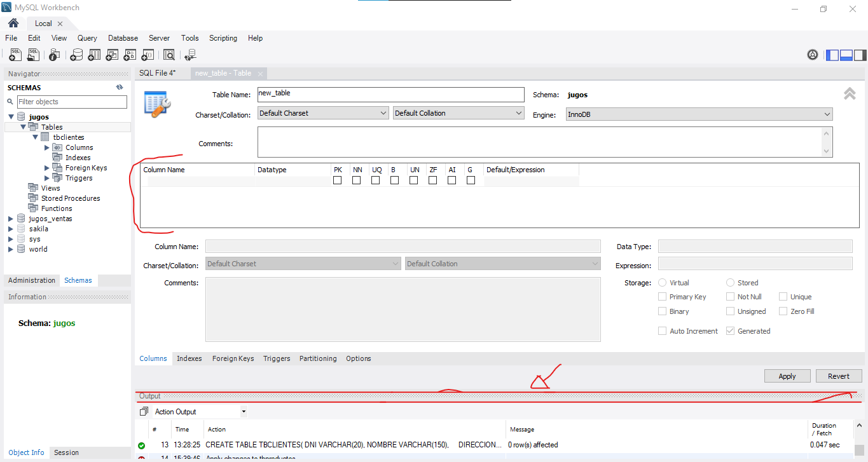Click the Object Info tab
The height and width of the screenshot is (462, 868).
27,452
